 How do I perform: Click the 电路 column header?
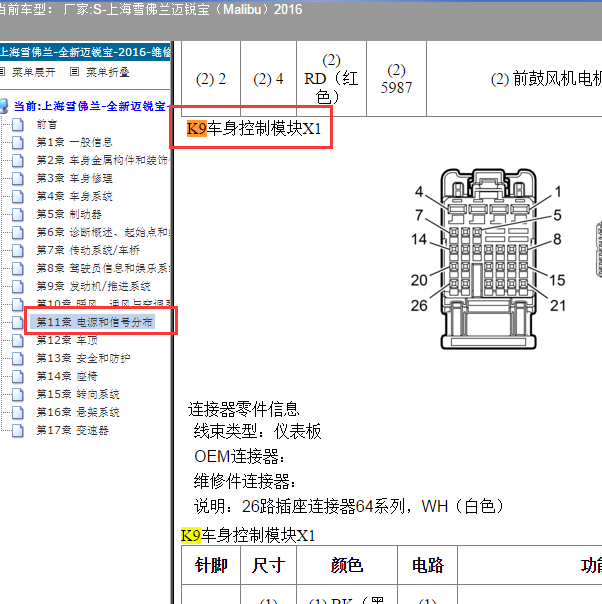pos(428,565)
